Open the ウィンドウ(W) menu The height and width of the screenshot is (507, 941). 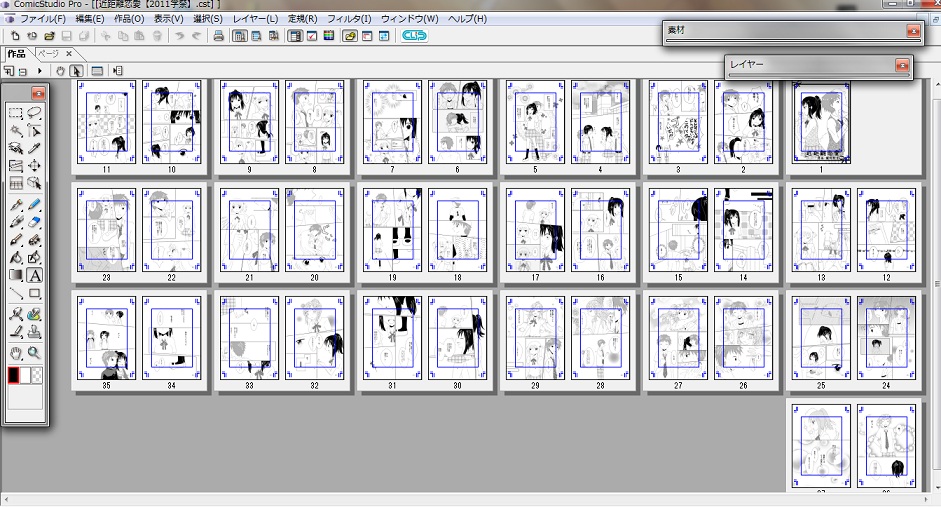point(410,19)
